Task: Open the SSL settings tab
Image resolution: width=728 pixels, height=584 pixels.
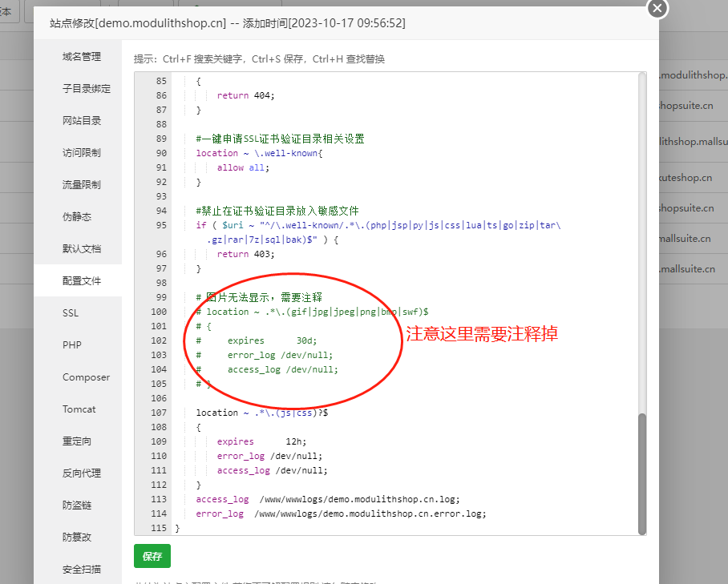Action: (71, 313)
